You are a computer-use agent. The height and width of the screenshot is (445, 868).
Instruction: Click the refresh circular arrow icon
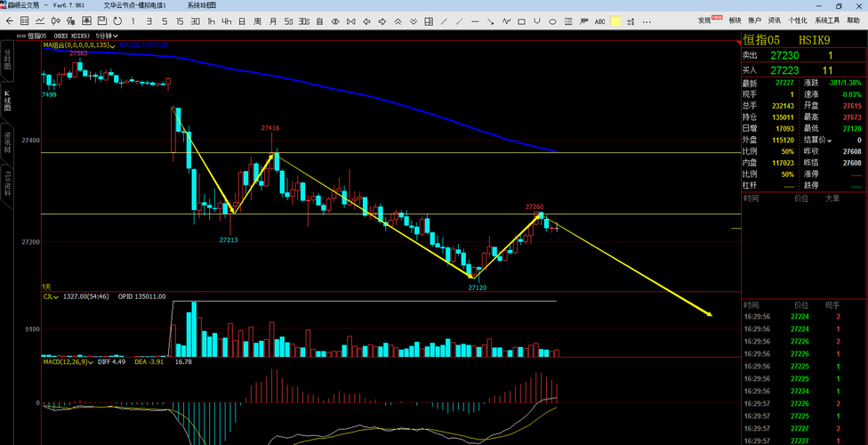click(117, 21)
